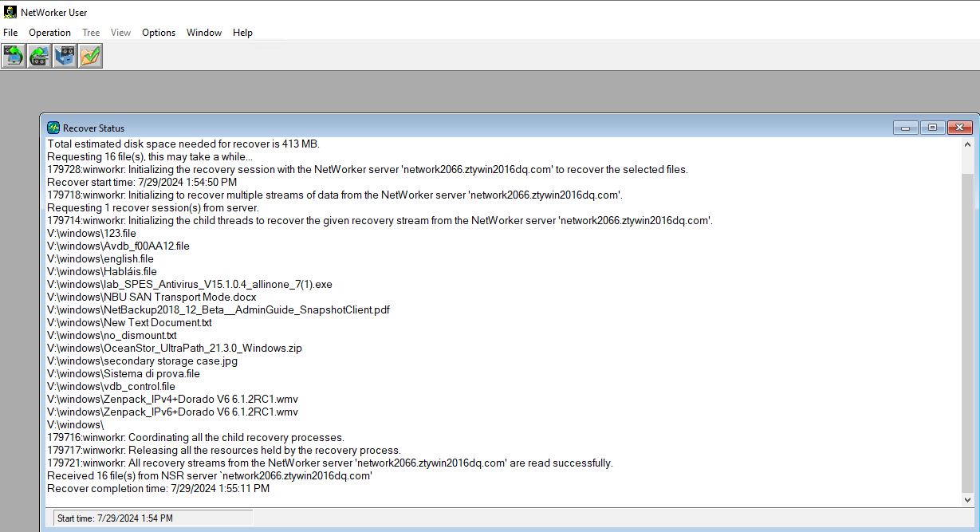Image resolution: width=980 pixels, height=532 pixels.
Task: Click the scrollbar up arrow
Action: (x=968, y=144)
